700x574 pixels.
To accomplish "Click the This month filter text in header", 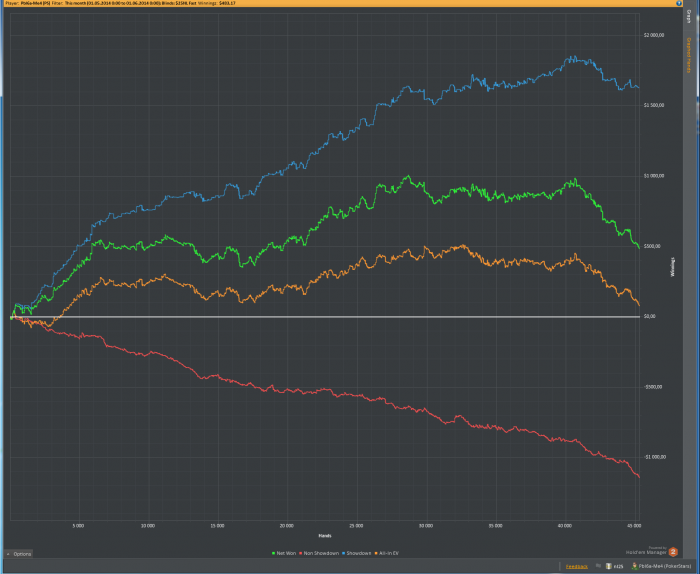I will 112,3.
